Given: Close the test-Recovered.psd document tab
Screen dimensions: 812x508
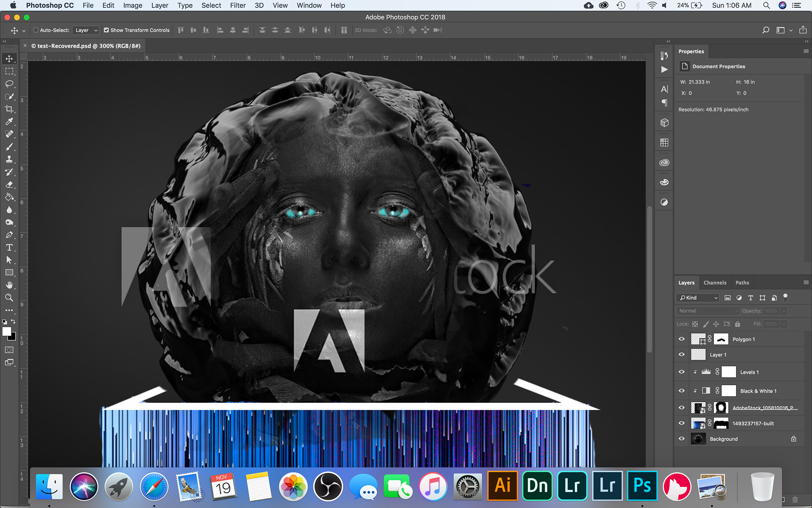Looking at the screenshot, I should click(x=25, y=46).
